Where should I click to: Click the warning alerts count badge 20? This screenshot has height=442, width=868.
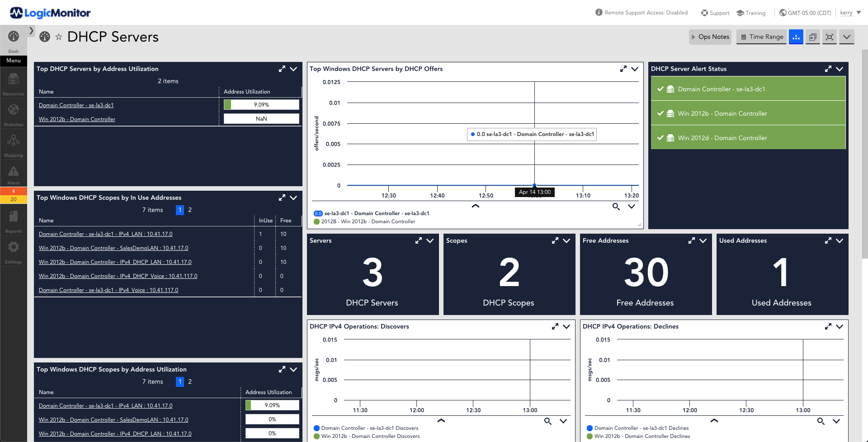pyautogui.click(x=14, y=199)
